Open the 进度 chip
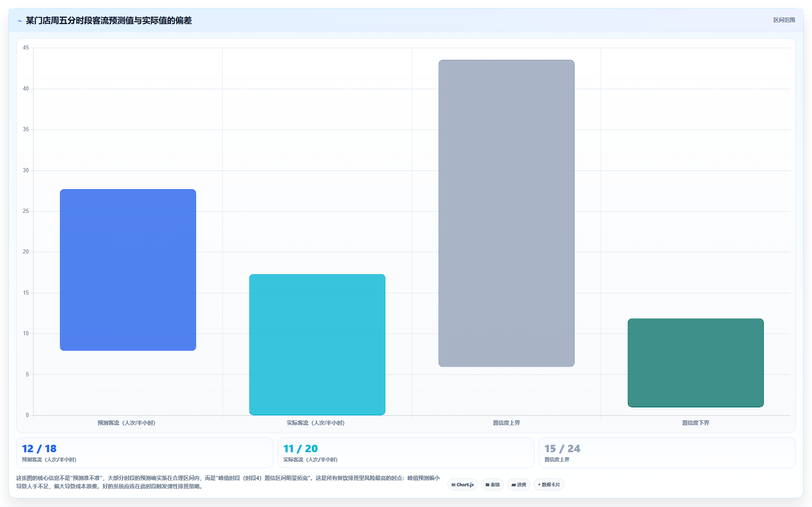Viewport: 812px width, 507px height. click(x=519, y=485)
